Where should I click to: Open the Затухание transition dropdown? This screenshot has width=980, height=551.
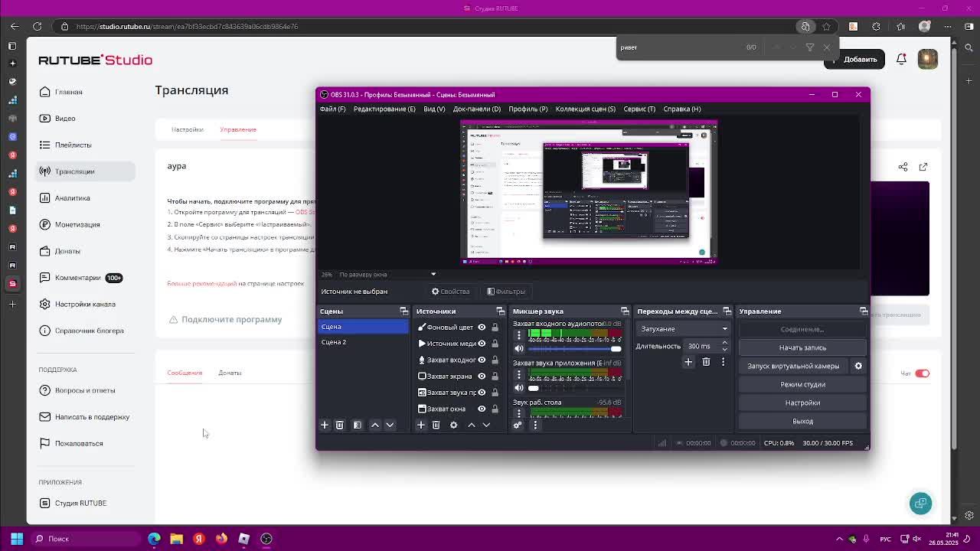pos(683,329)
